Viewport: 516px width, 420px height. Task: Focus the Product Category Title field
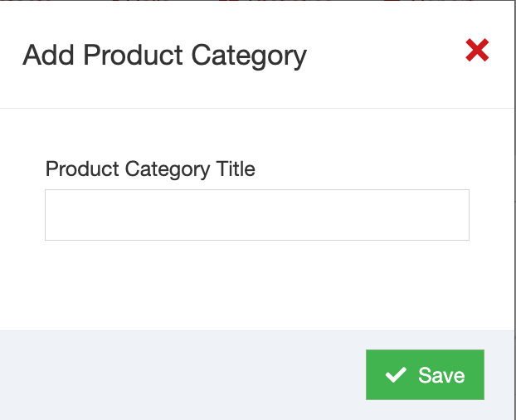(x=257, y=215)
